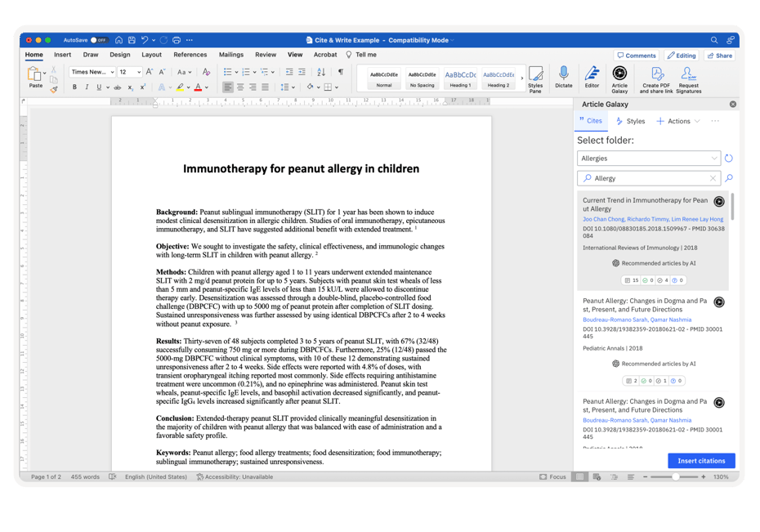Open the font size dropdown
The width and height of the screenshot is (760, 532).
click(x=138, y=72)
